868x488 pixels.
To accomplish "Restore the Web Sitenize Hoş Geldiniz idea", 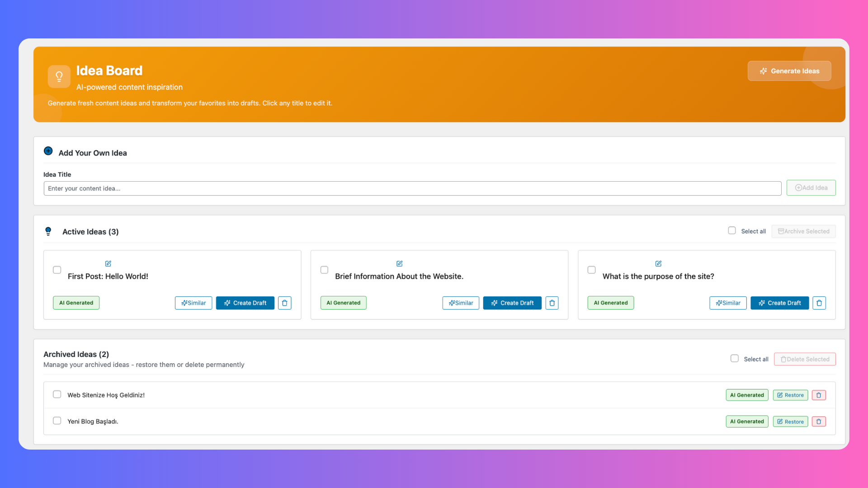I will pos(790,395).
